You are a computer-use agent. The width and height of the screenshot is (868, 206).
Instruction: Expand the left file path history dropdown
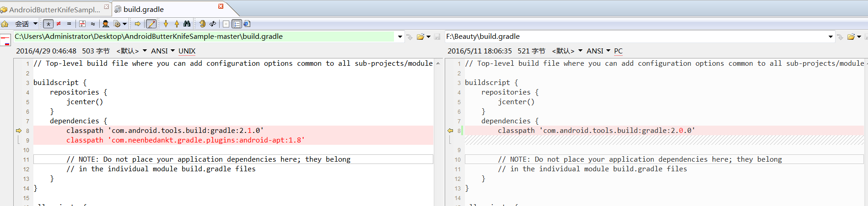click(x=400, y=37)
